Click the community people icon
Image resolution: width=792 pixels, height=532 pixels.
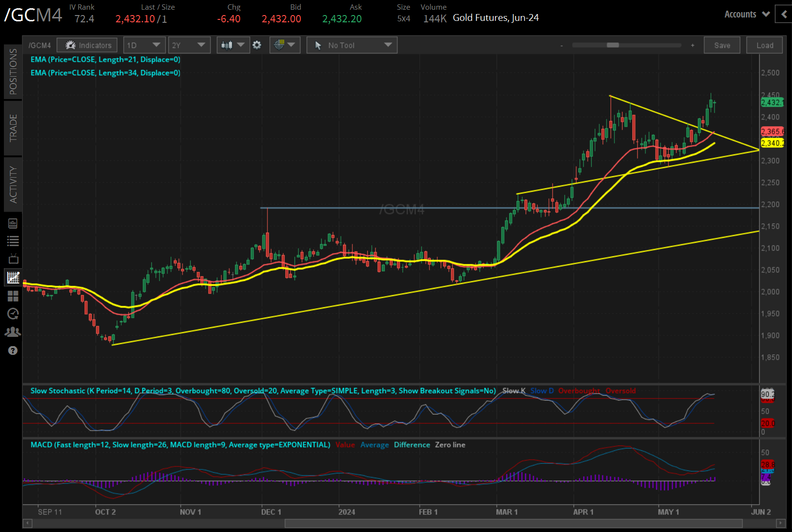13,332
